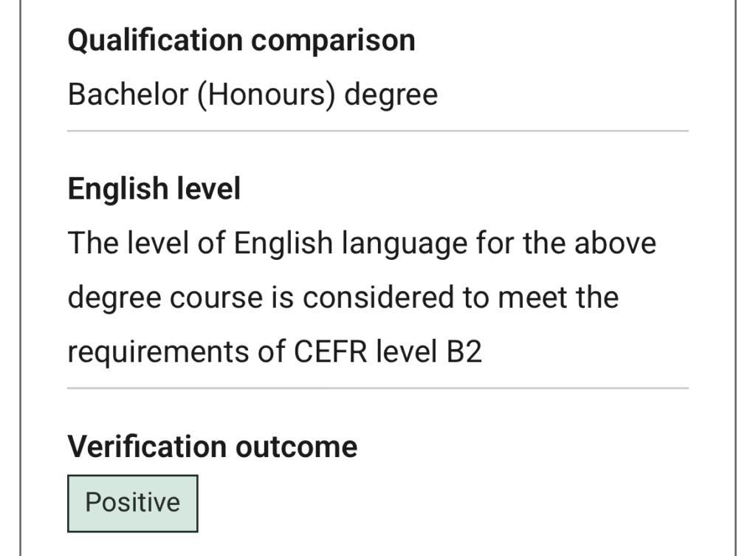Click the line starting "The level of English"
The image size is (756, 556).
point(362,243)
